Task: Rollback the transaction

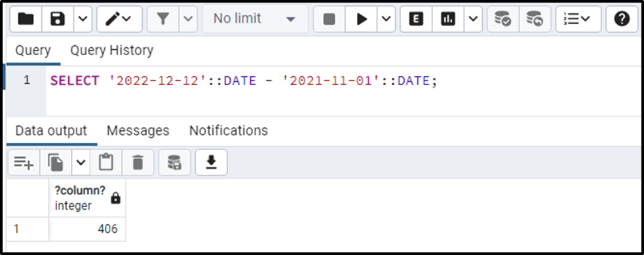Action: point(535,19)
